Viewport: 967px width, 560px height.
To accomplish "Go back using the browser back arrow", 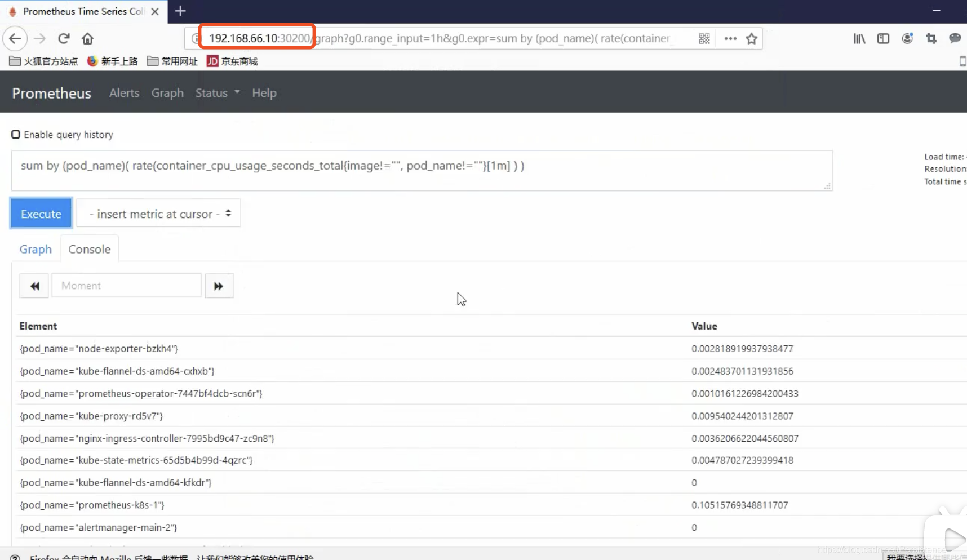I will point(15,39).
